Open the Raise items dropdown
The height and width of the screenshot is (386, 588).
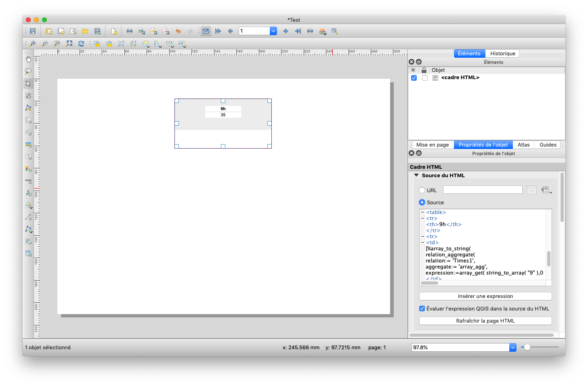146,44
